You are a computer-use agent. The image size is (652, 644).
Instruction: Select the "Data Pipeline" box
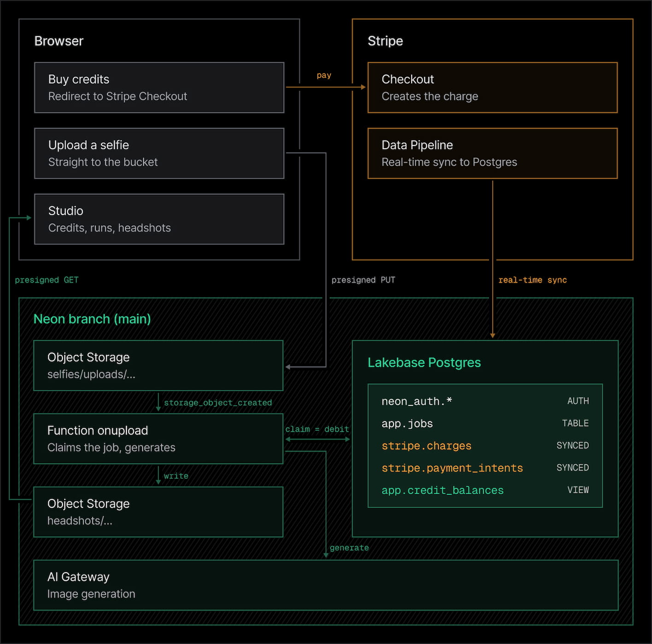point(493,153)
